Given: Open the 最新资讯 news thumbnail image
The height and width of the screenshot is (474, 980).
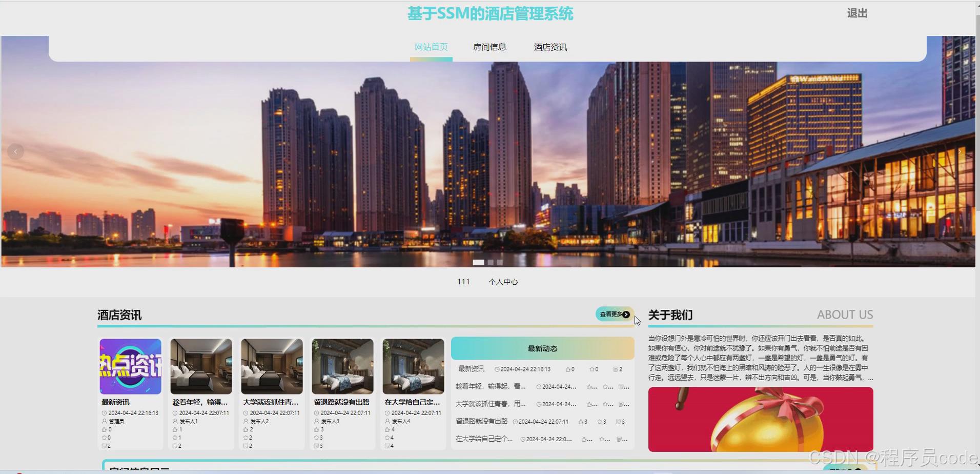Looking at the screenshot, I should 130,365.
